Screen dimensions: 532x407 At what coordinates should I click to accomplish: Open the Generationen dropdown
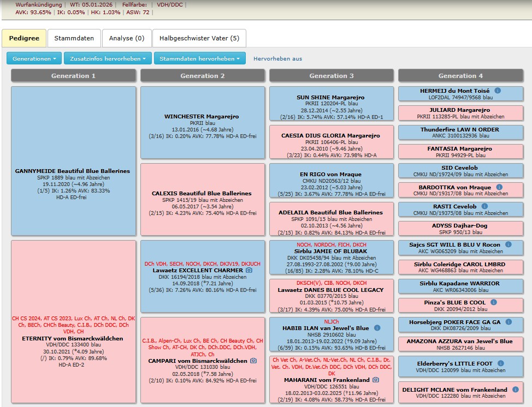pos(34,58)
